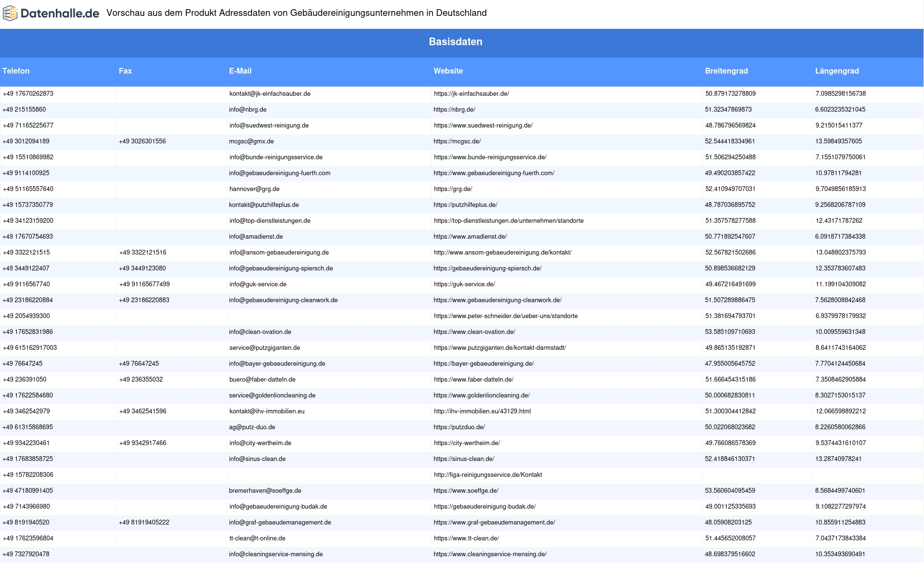Click email info@amadienst.de
This screenshot has height=563, width=924.
click(256, 237)
